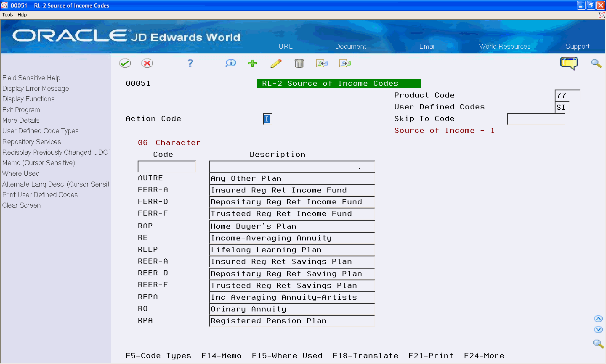Open the Tools menu
This screenshot has width=606, height=364.
pyautogui.click(x=7, y=14)
